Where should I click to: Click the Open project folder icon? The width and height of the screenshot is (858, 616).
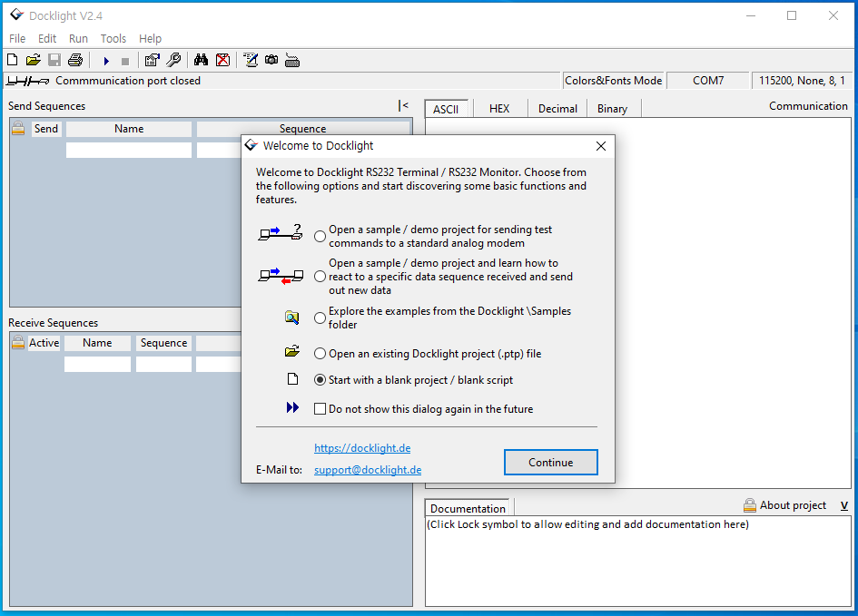[x=33, y=61]
